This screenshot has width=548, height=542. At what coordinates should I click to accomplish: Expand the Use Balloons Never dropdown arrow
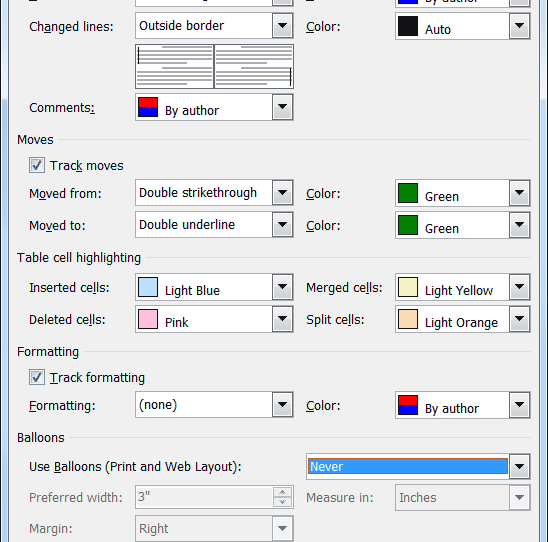coord(519,467)
